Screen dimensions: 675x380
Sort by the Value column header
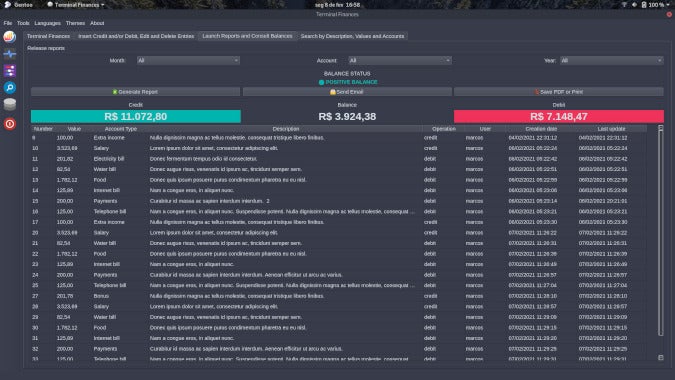[x=74, y=129]
